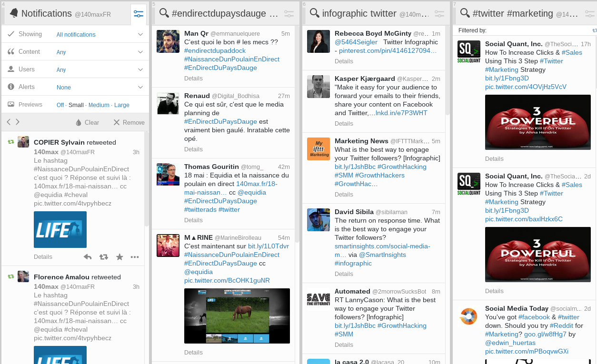
Task: Click @SmartInsights mention in David Sibila's tweet
Action: tap(382, 255)
